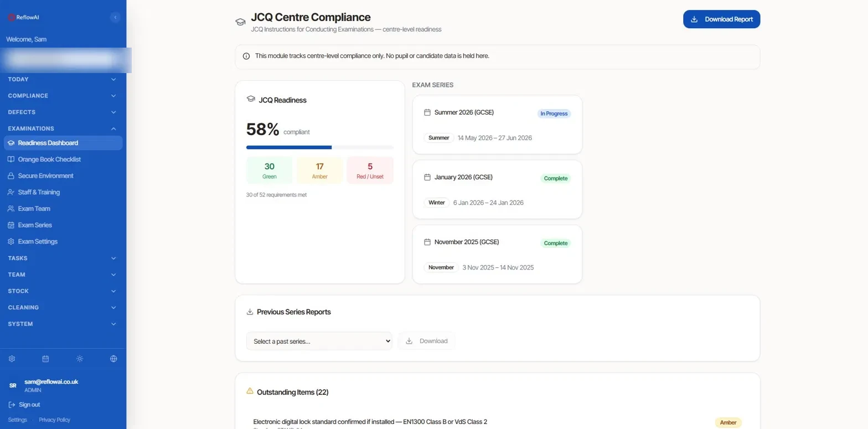Collapse the EXAMINATIONS sidebar section
This screenshot has height=429, width=868.
[63, 128]
